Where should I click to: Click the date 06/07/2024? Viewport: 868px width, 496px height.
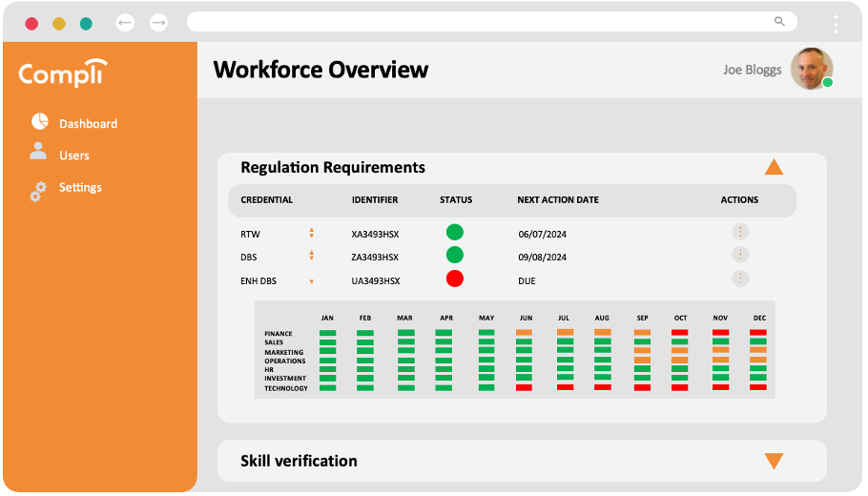(x=543, y=234)
